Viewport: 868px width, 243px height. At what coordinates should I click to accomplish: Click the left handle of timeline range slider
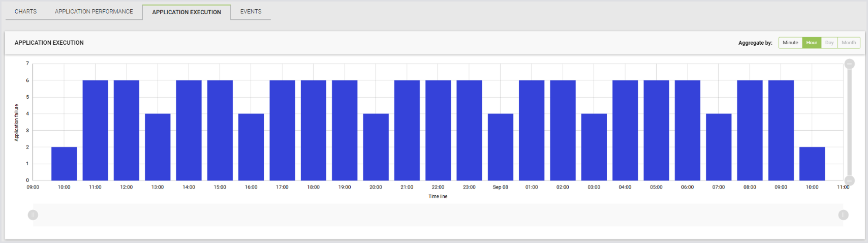(x=33, y=215)
